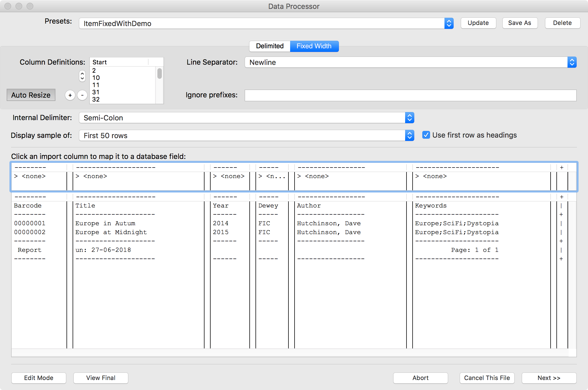588x390 pixels.
Task: Click the Year heading cell
Action: tap(221, 206)
